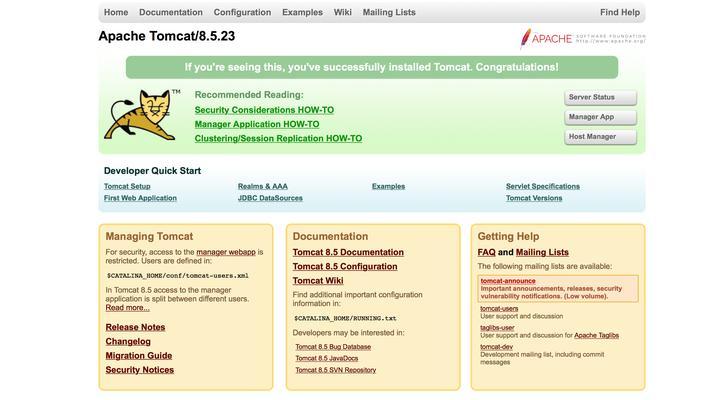
Task: Open Tomcat 8.5 Documentation link
Action: click(x=348, y=252)
